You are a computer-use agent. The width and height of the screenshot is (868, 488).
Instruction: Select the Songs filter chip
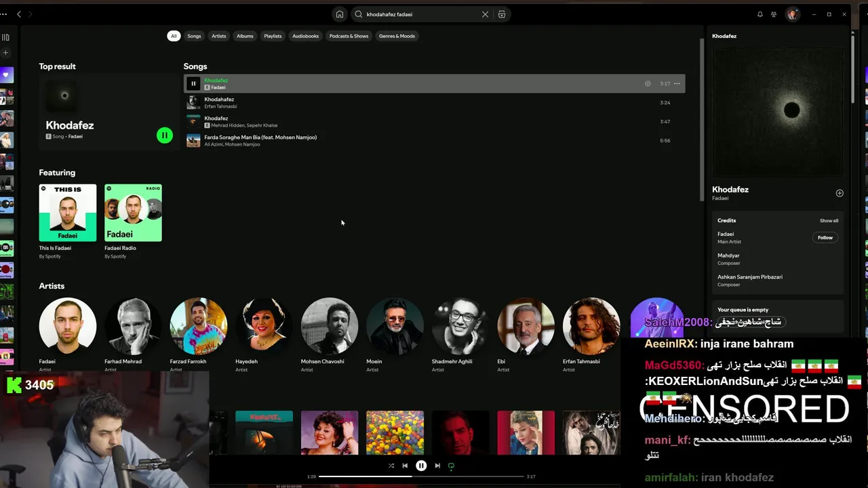tap(194, 36)
